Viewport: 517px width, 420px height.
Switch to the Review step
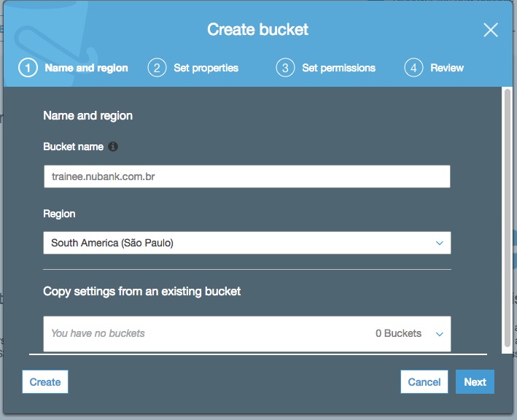point(447,68)
